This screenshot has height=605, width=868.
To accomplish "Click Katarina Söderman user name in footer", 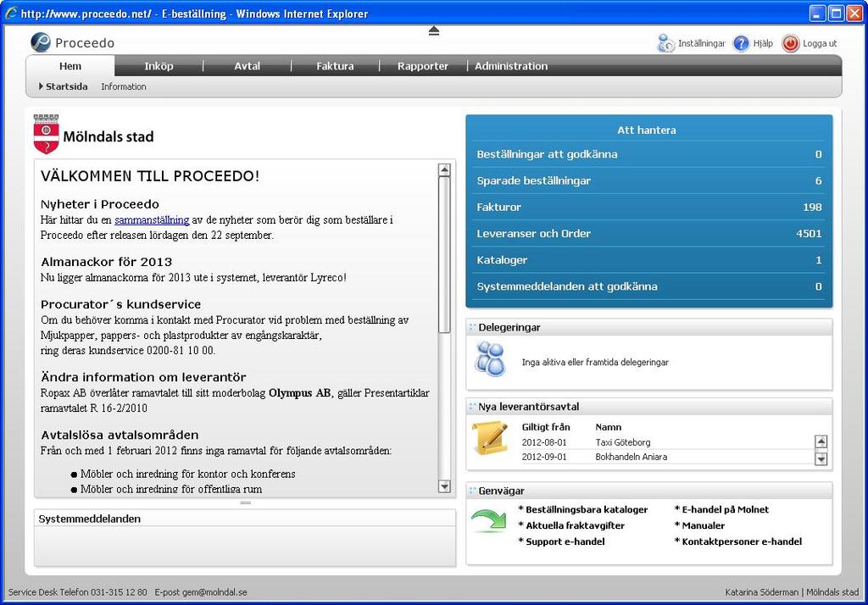I will [x=762, y=591].
